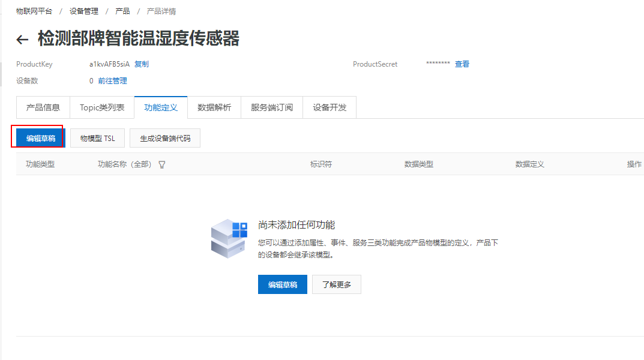Click the top 编辑草稿 button under tabs
The width and height of the screenshot is (644, 360).
click(41, 139)
